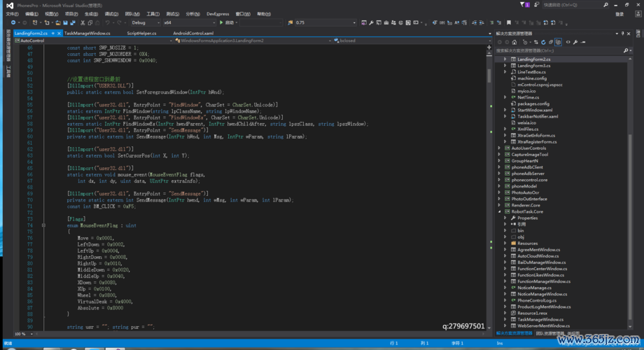This screenshot has width=644, height=350.
Task: Switch to TaskManageWindow.cs tab
Action: pyautogui.click(x=87, y=34)
